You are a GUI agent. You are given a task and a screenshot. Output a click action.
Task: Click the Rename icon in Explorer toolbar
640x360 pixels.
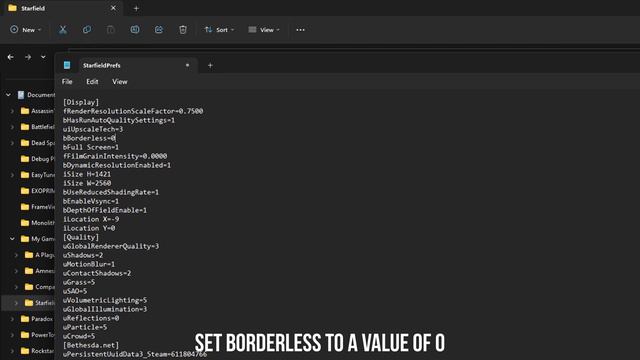(135, 30)
